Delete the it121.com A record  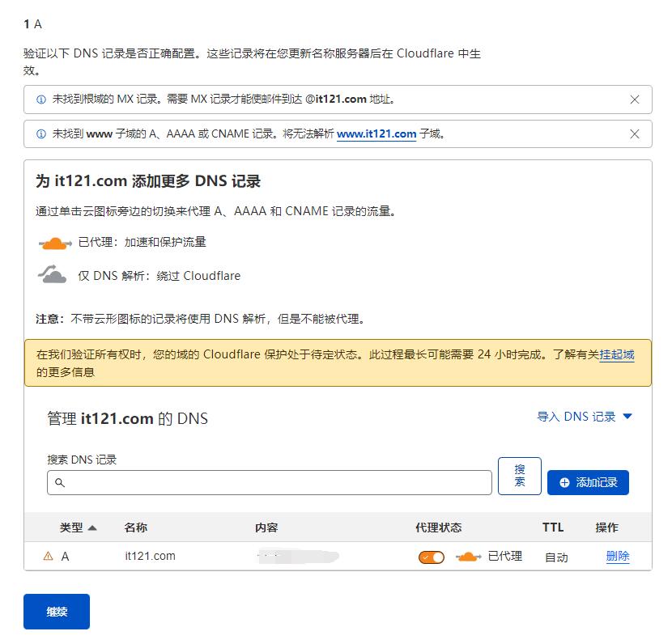click(x=618, y=557)
